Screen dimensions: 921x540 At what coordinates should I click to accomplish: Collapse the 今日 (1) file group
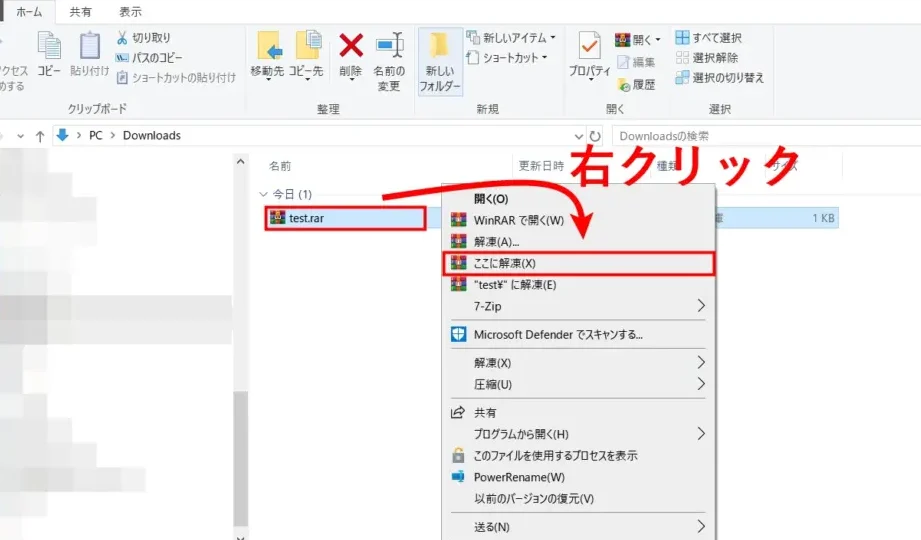[x=263, y=194]
